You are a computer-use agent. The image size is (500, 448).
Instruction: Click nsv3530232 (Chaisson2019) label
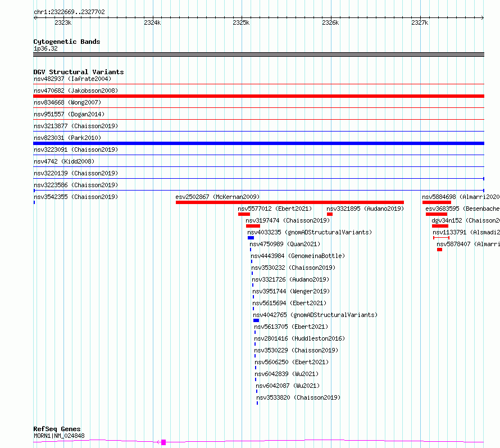293,268
